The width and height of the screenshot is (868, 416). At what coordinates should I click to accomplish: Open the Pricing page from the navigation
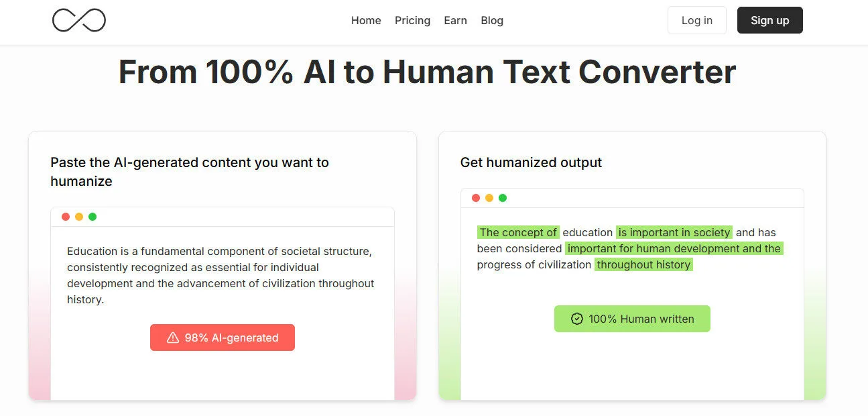click(x=412, y=21)
